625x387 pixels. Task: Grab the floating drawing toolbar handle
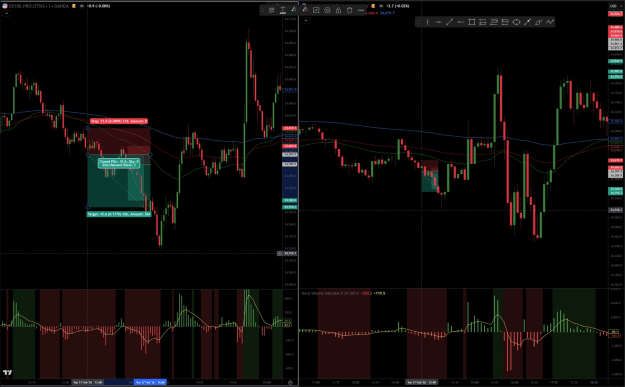tap(263, 10)
